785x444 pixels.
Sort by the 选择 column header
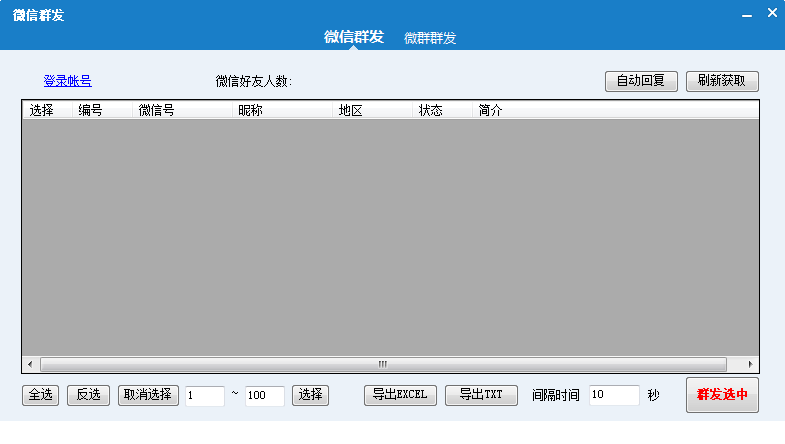[x=48, y=110]
